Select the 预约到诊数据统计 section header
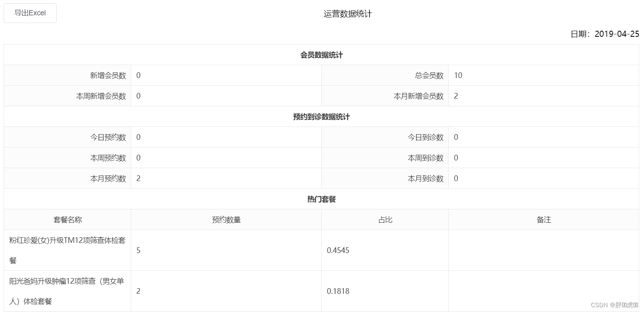 (321, 117)
